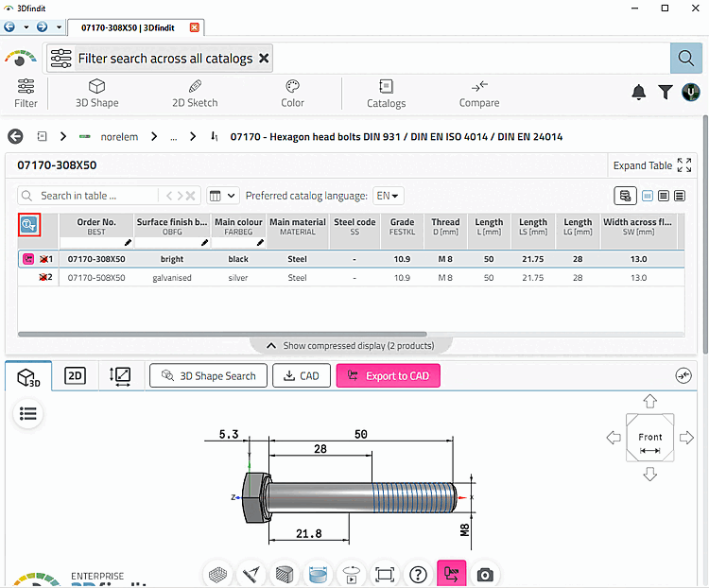Image resolution: width=709 pixels, height=588 pixels.
Task: Click the Export to CAD button
Action: tap(388, 376)
